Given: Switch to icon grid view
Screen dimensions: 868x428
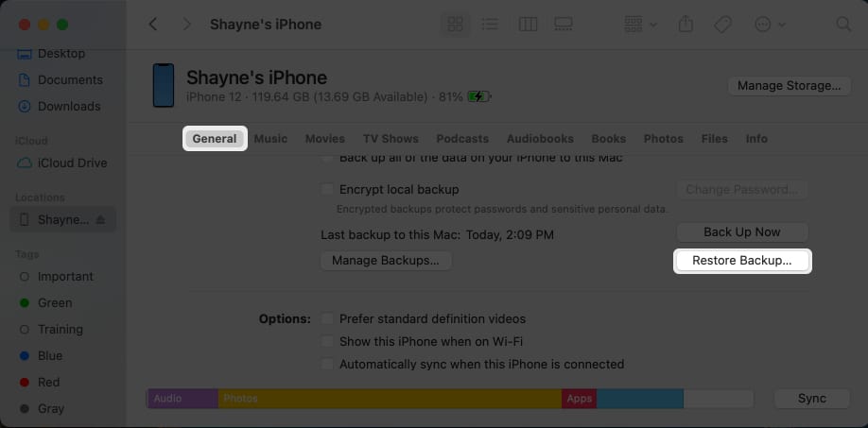Looking at the screenshot, I should point(455,25).
